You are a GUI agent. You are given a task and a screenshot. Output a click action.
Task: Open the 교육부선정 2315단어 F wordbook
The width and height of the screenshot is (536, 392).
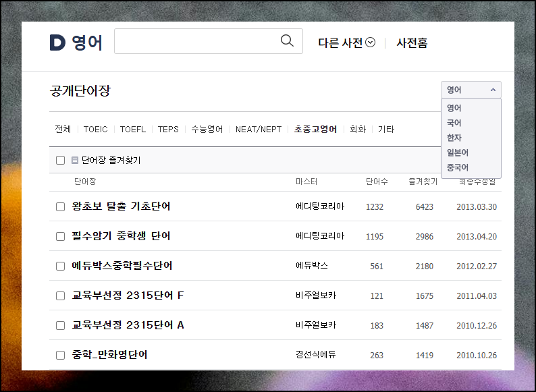pyautogui.click(x=128, y=296)
